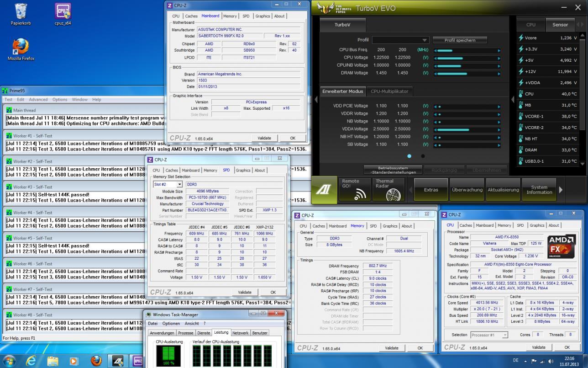Open the Papierkorb desktop icon
588x368 pixels.
coord(21,14)
